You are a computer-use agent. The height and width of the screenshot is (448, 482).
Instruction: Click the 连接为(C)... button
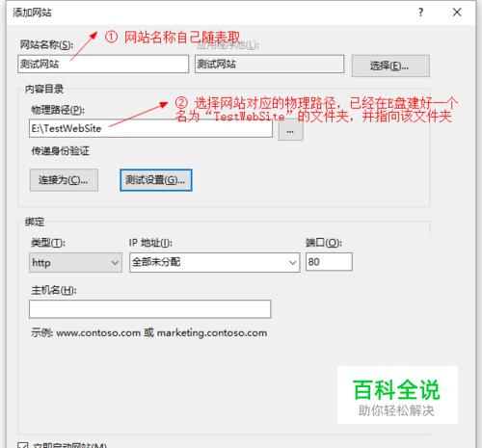pyautogui.click(x=64, y=180)
